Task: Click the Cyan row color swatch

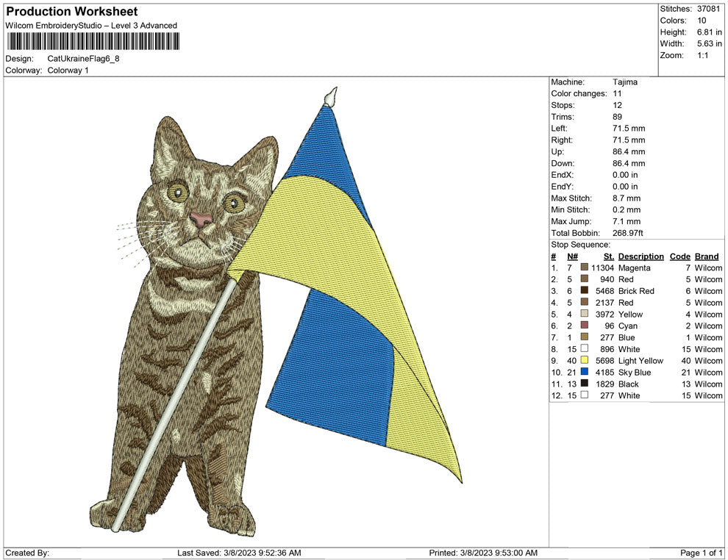Action: click(585, 326)
